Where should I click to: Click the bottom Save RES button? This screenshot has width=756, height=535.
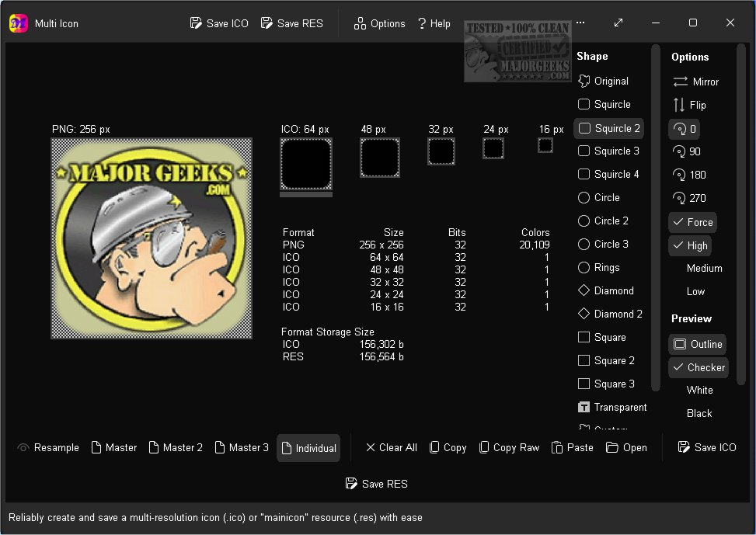(x=377, y=484)
